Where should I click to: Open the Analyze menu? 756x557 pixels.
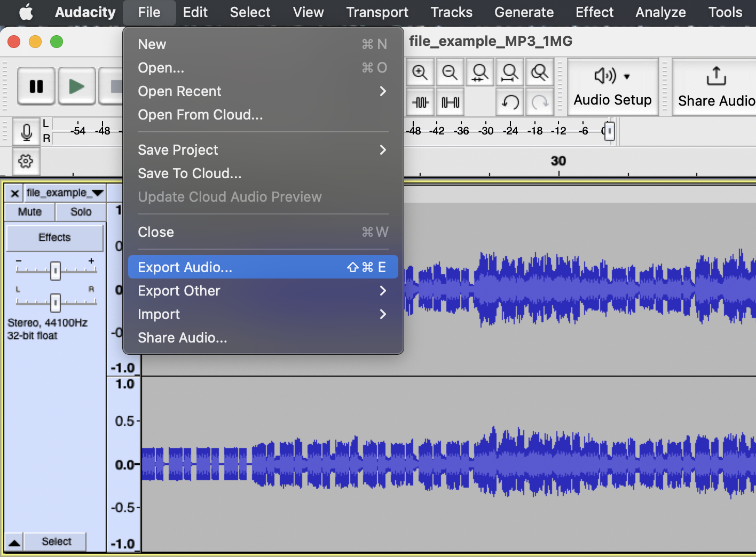[660, 12]
